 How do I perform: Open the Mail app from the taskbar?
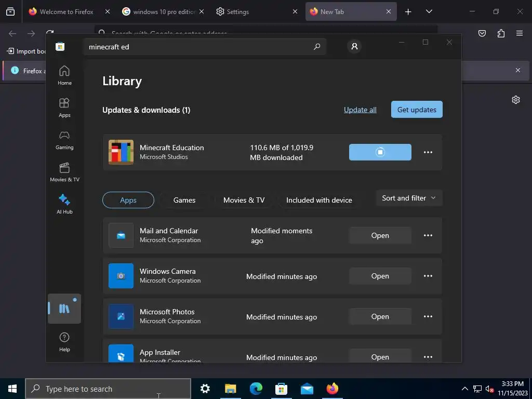point(307,389)
